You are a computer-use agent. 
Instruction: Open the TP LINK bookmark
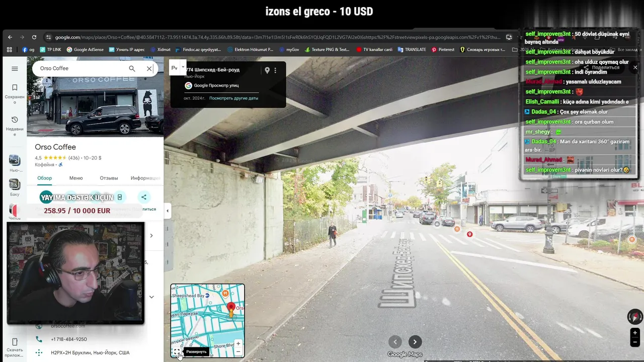pos(50,50)
